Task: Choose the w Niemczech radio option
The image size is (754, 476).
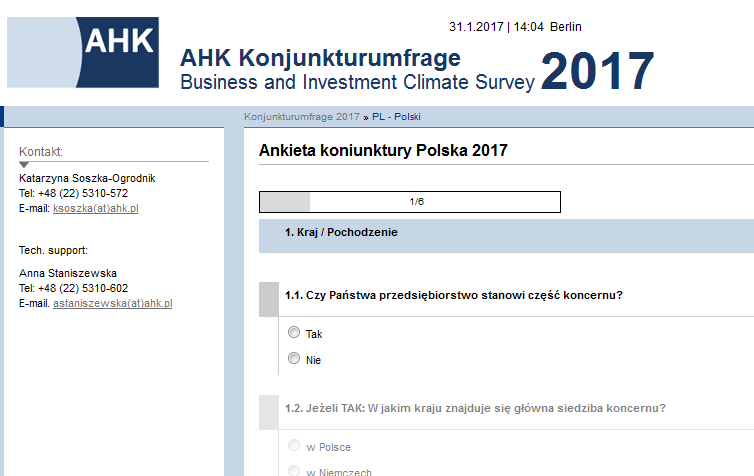Action: click(x=294, y=471)
